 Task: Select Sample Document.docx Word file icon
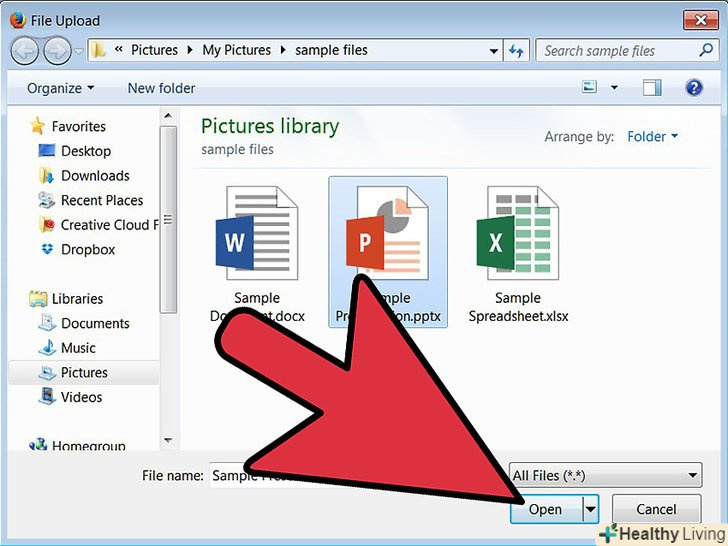click(257, 233)
